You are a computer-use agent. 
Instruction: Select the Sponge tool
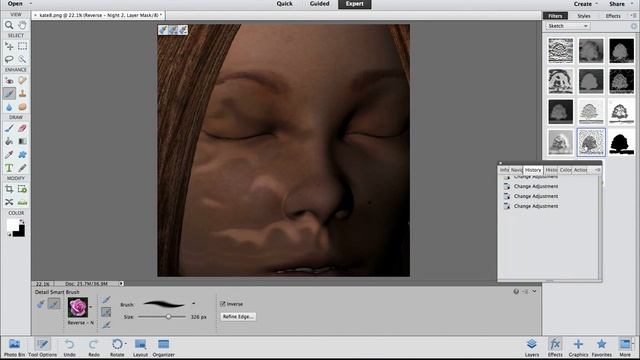click(22, 107)
